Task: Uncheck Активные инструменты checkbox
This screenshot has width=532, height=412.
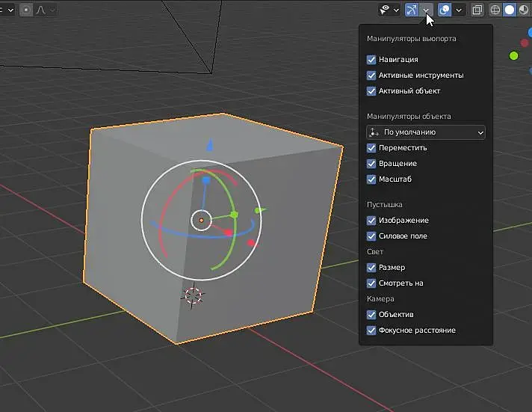Action: [x=371, y=75]
